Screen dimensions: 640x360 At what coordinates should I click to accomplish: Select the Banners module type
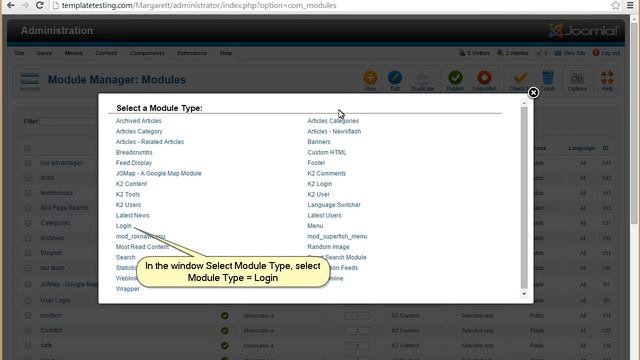click(x=319, y=142)
